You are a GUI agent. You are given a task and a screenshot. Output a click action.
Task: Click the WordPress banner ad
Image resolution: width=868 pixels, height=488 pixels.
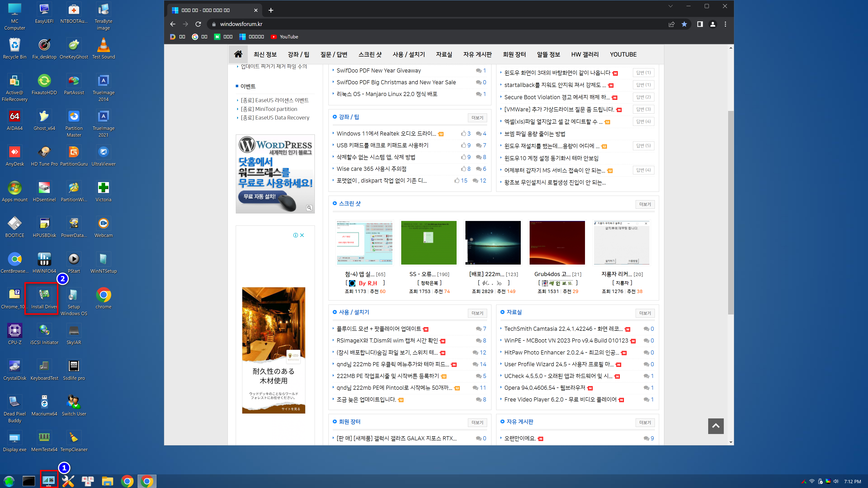[275, 174]
